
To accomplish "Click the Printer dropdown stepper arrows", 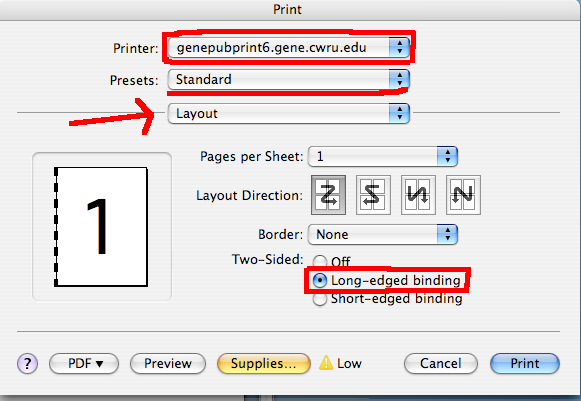I will pyautogui.click(x=399, y=47).
